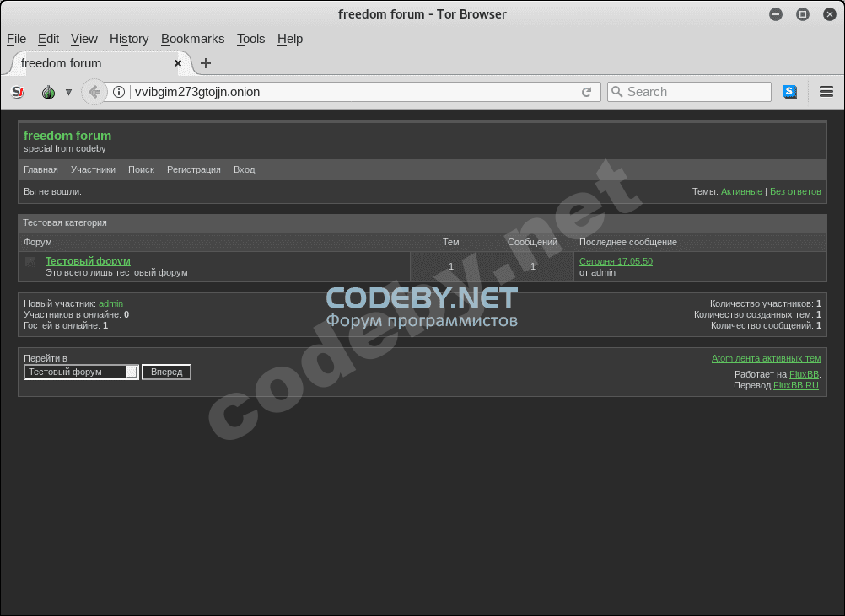The width and height of the screenshot is (845, 616).
Task: Click the Тестовая категория header text
Action: pos(65,223)
